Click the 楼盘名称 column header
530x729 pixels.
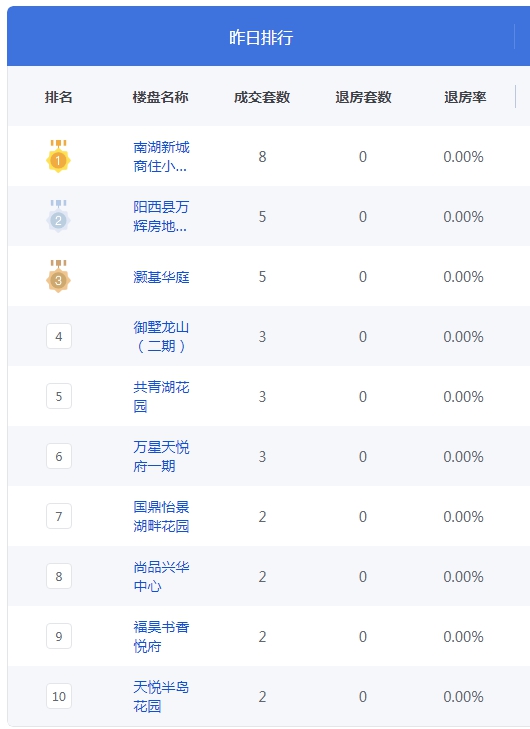160,97
